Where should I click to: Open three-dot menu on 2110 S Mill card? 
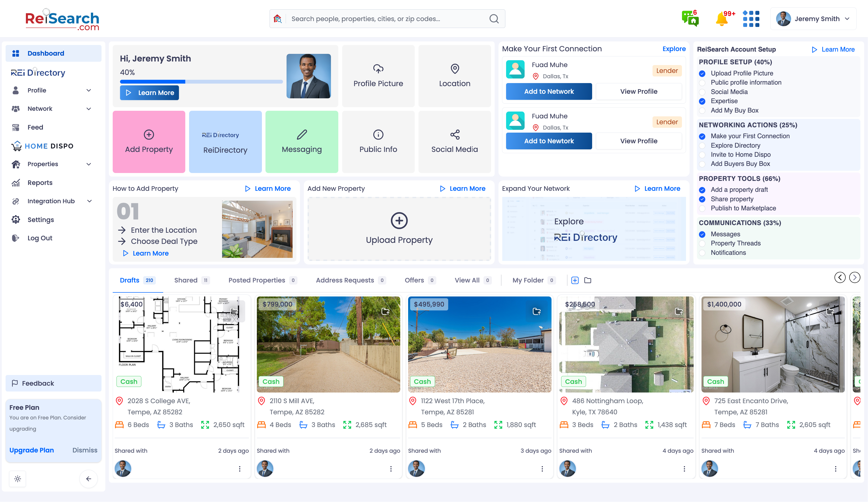click(x=391, y=469)
